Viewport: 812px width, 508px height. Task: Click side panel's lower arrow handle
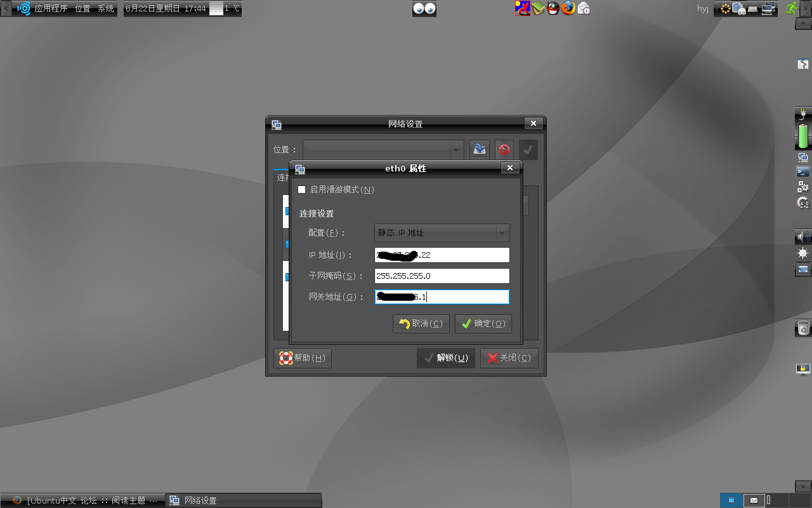tap(803, 486)
